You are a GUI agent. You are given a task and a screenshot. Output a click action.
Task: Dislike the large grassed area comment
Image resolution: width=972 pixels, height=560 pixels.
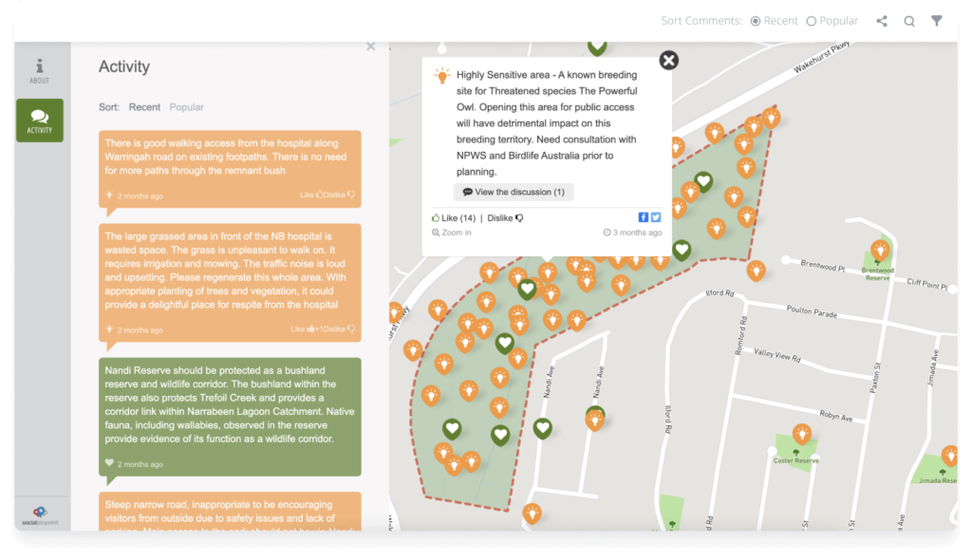tap(338, 328)
